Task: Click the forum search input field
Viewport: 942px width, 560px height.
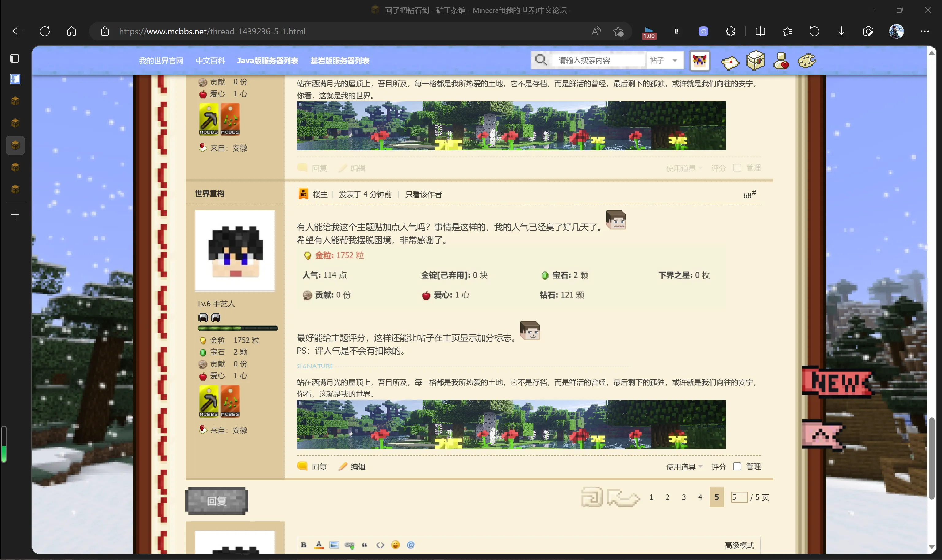Action: pyautogui.click(x=598, y=60)
